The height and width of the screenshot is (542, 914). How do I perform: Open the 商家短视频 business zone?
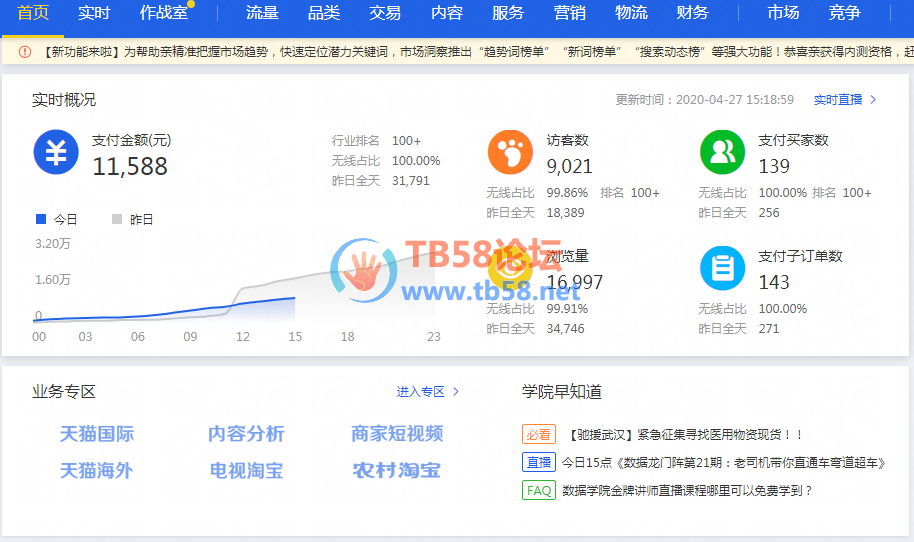point(397,434)
